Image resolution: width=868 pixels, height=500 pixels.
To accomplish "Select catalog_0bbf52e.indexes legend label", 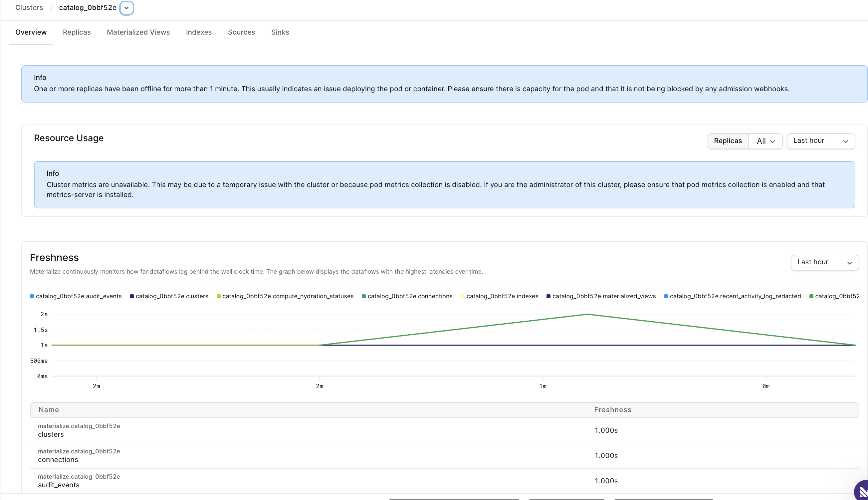I will (502, 296).
